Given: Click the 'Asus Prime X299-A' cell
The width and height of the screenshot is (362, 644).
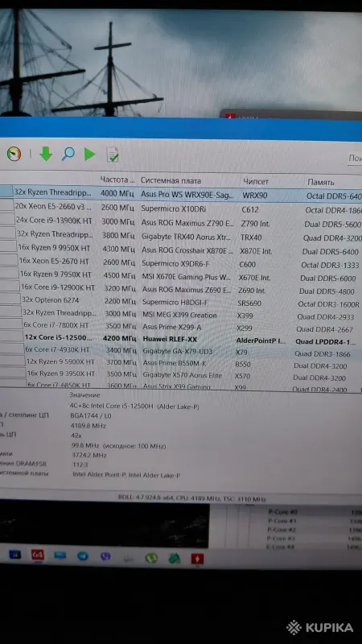Looking at the screenshot, I should click(172, 327).
